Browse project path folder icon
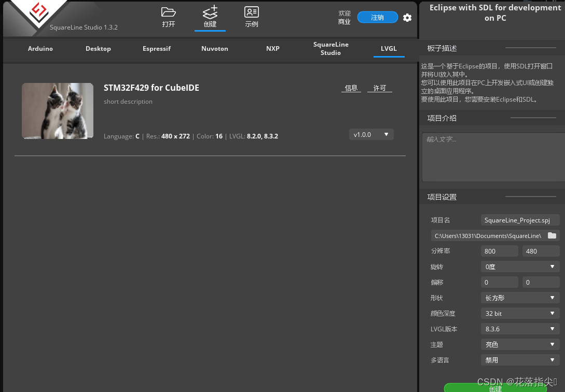This screenshot has height=392, width=565. [x=552, y=235]
